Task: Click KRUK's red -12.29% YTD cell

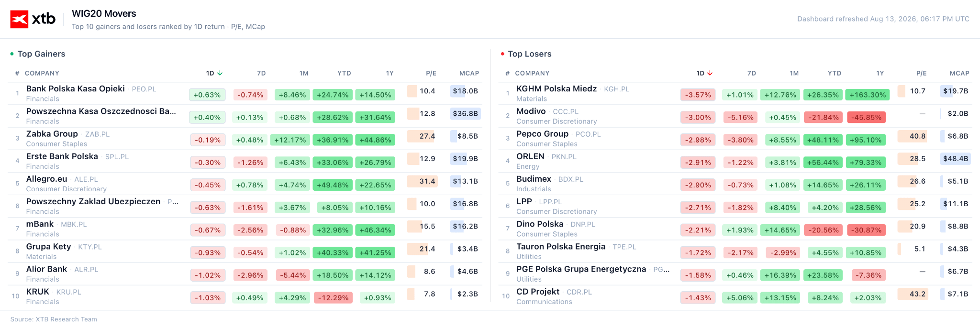Action: (334, 298)
